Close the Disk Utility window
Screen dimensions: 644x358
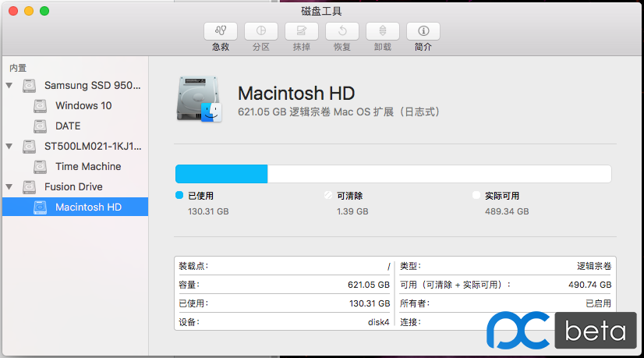13,11
